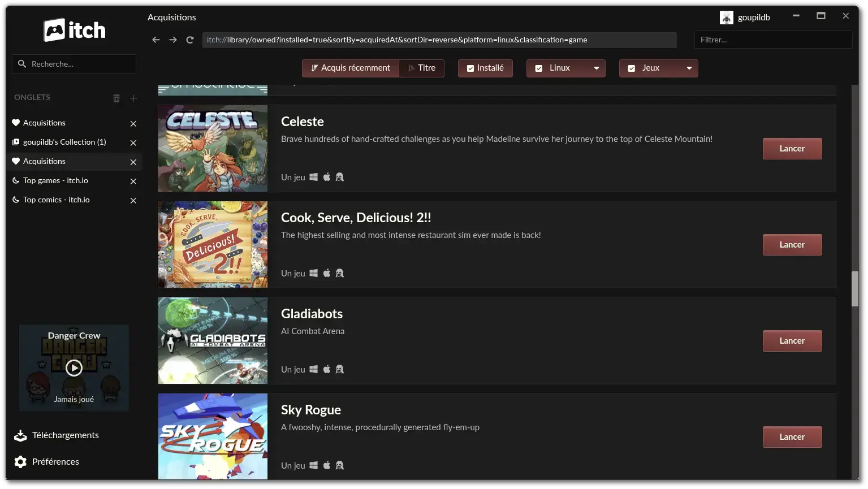Launch Gladiabots with its Lancer button
The width and height of the screenshot is (868, 489).
[792, 341]
